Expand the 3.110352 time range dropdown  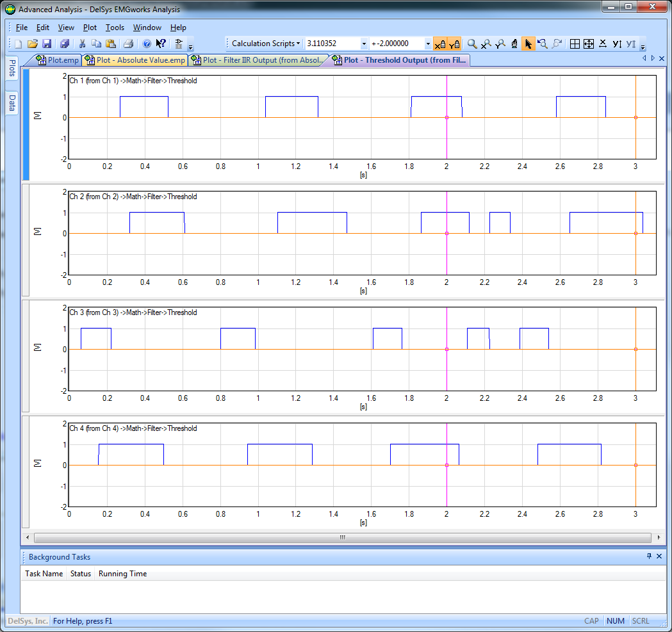pyautogui.click(x=364, y=44)
